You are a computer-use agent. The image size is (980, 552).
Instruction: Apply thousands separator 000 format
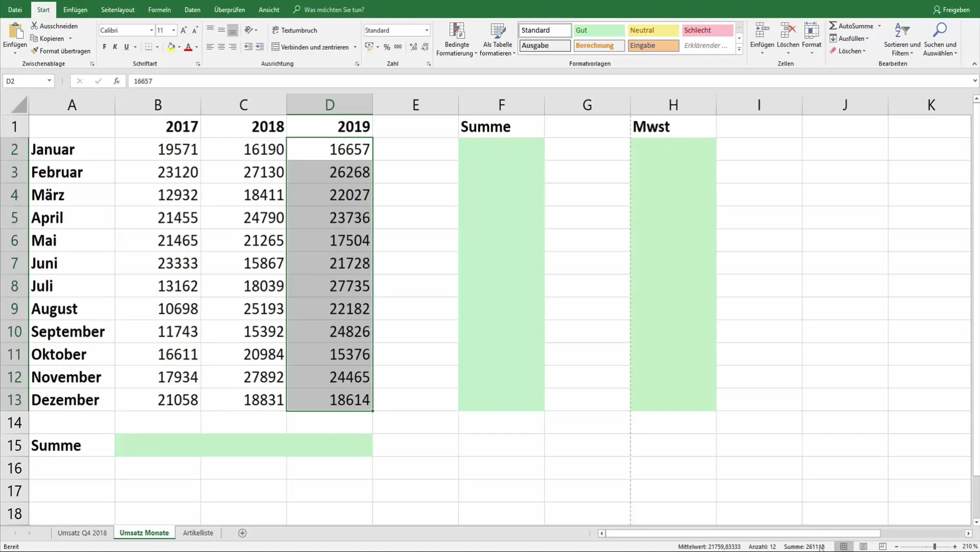coord(398,47)
